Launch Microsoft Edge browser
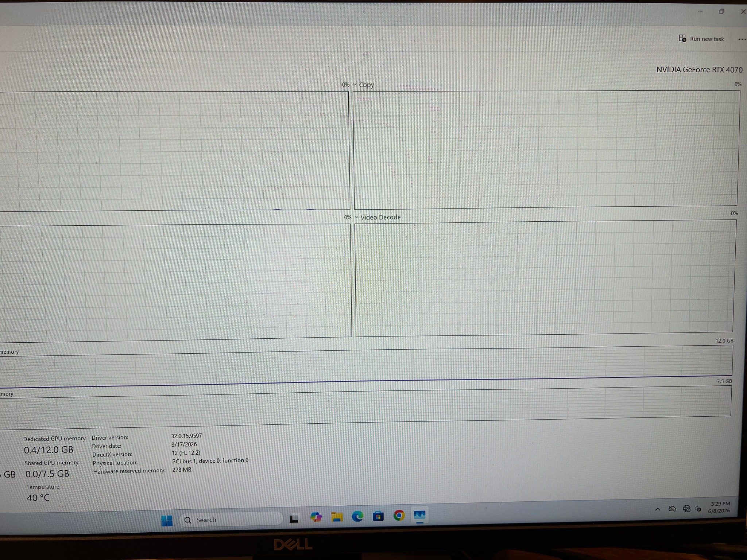The width and height of the screenshot is (747, 560). [357, 516]
